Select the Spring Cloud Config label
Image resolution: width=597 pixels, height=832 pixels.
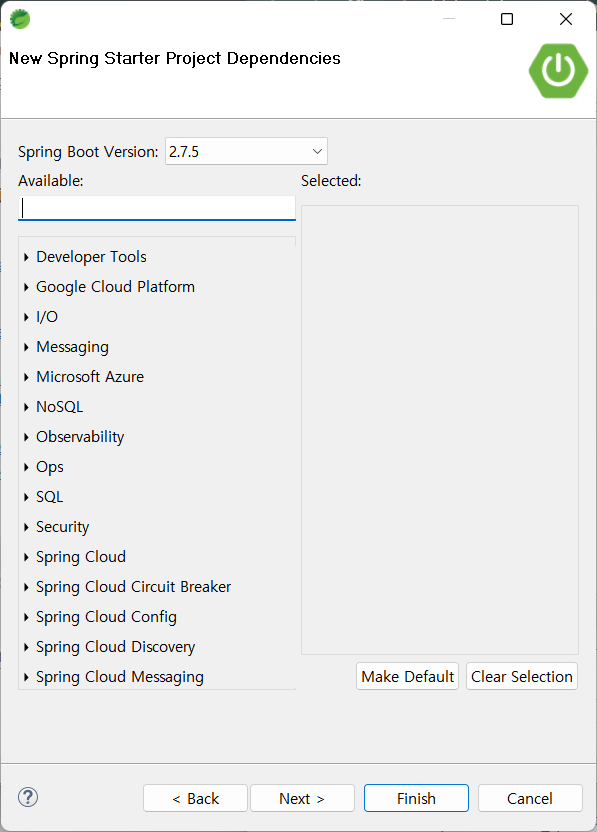coord(106,617)
